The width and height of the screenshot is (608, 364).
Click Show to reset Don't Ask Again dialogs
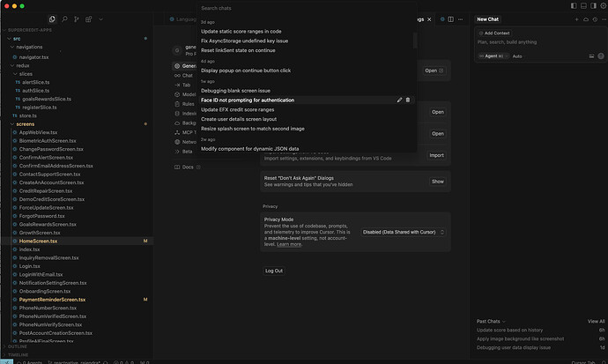[438, 182]
